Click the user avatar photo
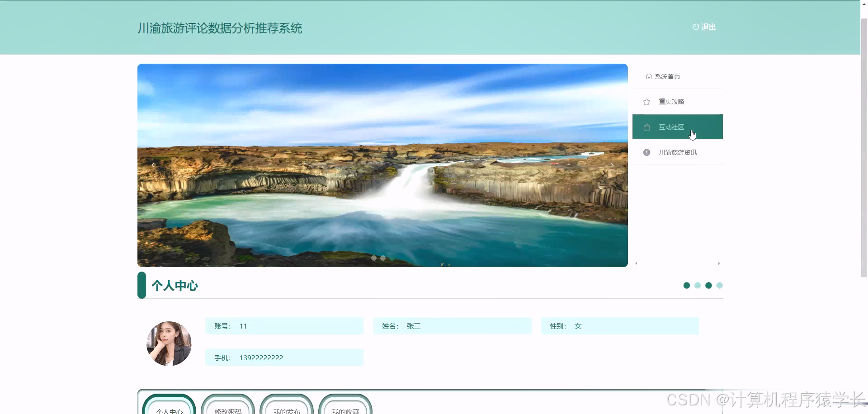The height and width of the screenshot is (414, 868). tap(169, 343)
